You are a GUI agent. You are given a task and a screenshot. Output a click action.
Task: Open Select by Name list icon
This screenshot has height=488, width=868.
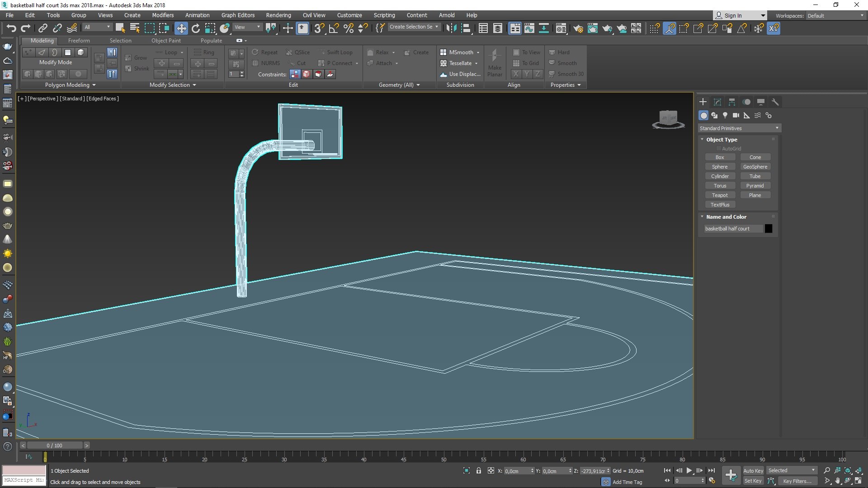pos(135,28)
